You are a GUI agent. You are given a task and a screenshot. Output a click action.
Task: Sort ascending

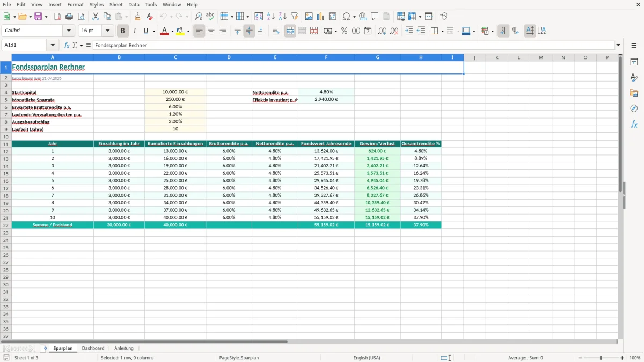point(271,17)
